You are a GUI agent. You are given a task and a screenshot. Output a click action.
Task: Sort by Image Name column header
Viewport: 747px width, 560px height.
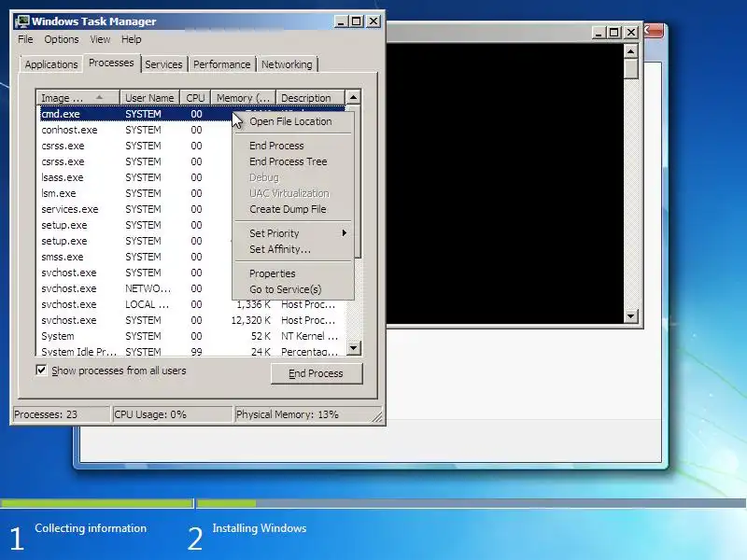(x=78, y=98)
